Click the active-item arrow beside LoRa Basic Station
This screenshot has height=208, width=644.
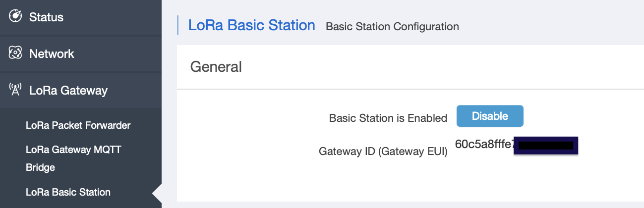click(157, 193)
